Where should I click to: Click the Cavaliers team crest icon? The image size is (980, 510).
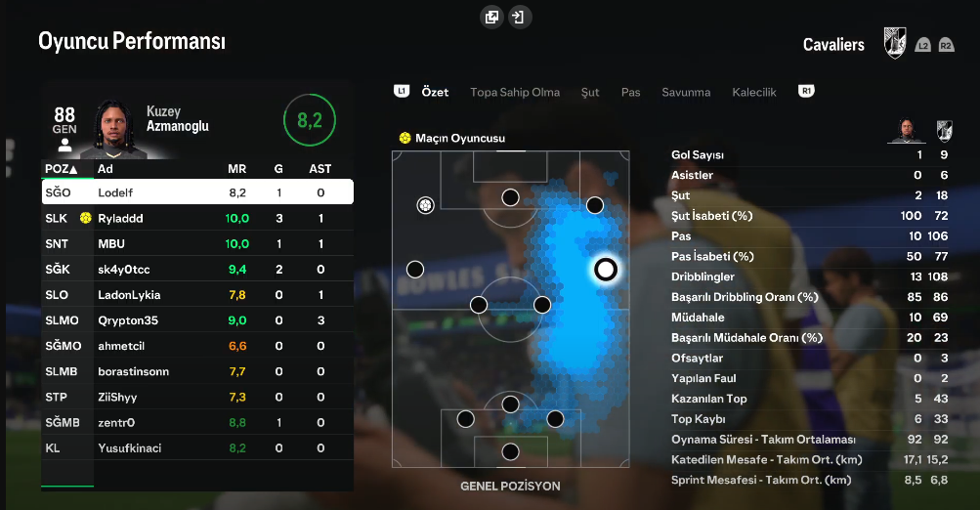tap(895, 43)
